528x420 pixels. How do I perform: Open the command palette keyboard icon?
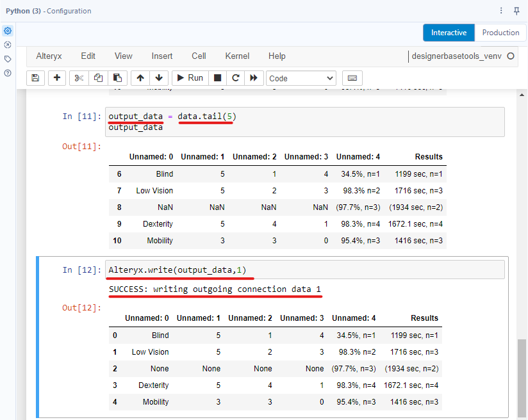click(352, 78)
